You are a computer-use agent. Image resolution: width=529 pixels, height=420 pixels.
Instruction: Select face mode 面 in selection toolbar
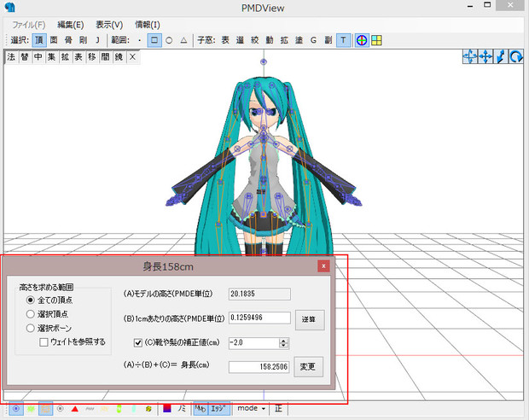[54, 40]
